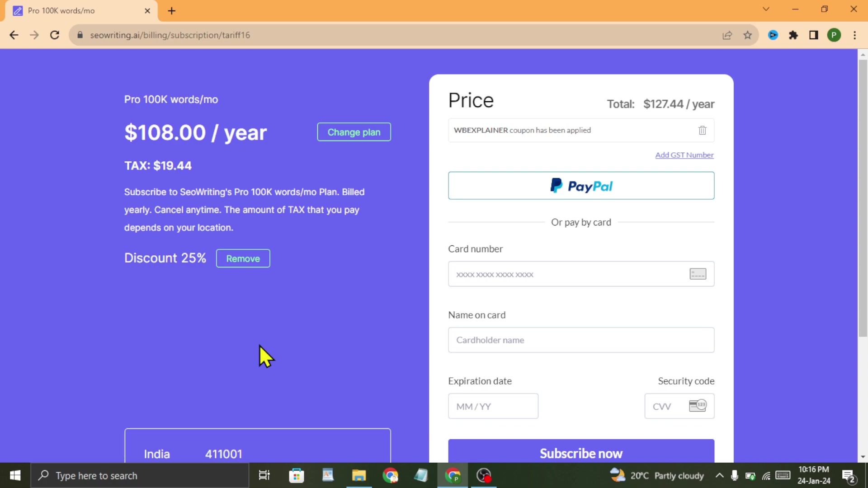
Task: Show hidden system tray icons
Action: (x=719, y=475)
